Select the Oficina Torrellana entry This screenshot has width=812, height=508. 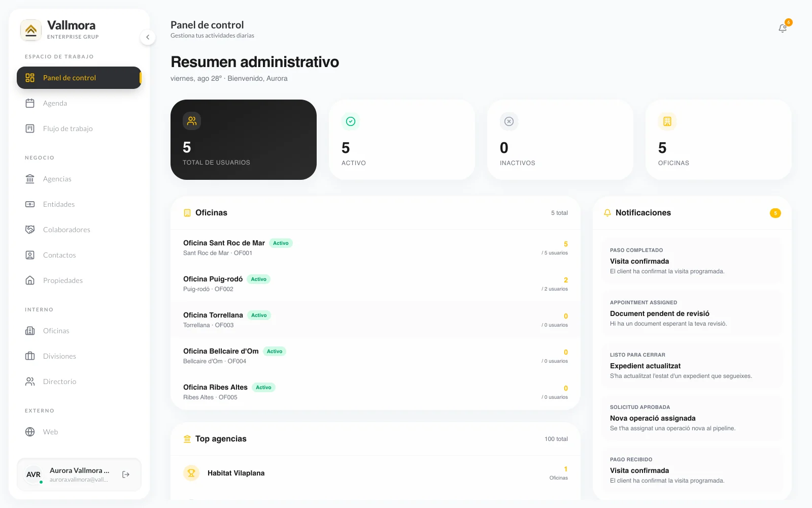pos(376,320)
